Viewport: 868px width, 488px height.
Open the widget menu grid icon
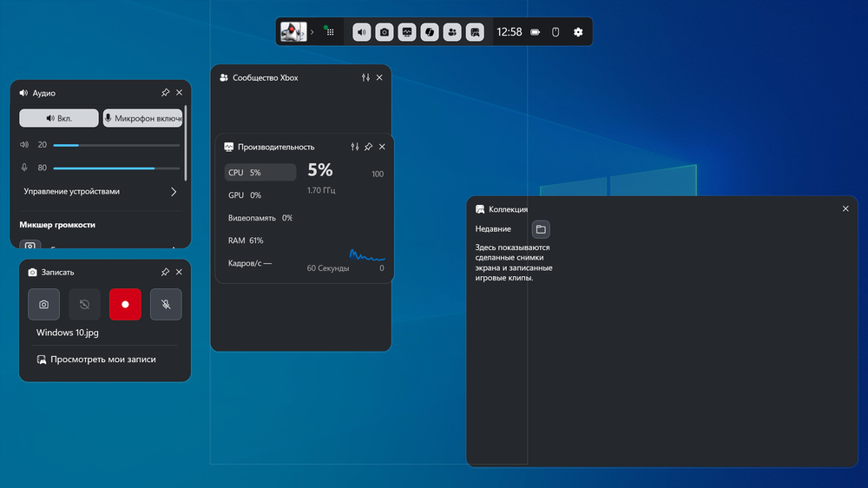point(331,32)
